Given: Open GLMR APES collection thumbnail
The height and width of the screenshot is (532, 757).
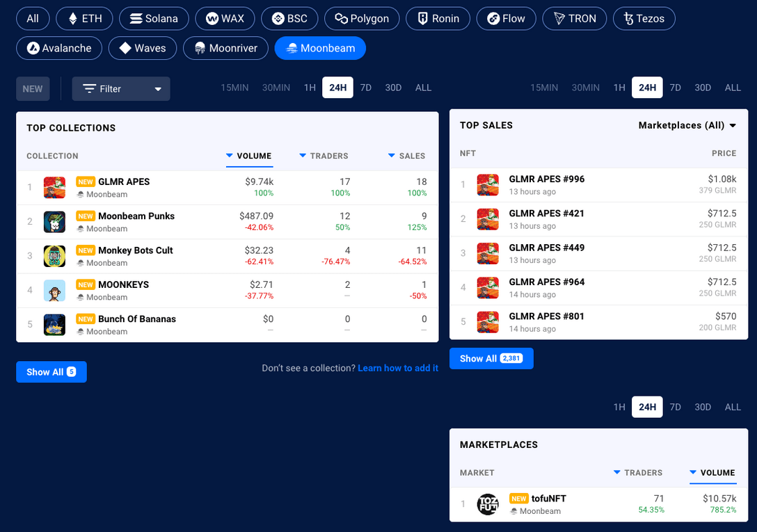Looking at the screenshot, I should pos(54,187).
